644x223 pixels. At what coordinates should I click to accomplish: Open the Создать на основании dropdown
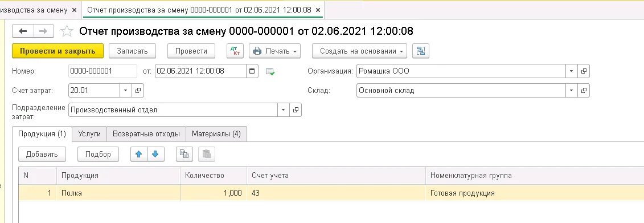click(359, 51)
